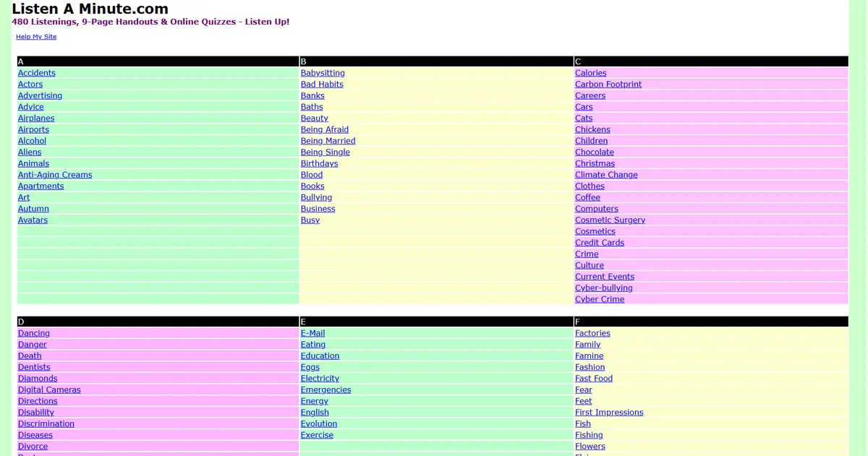This screenshot has height=456, width=868.
Task: Open the Cyber-bullying listening page
Action: click(x=603, y=288)
